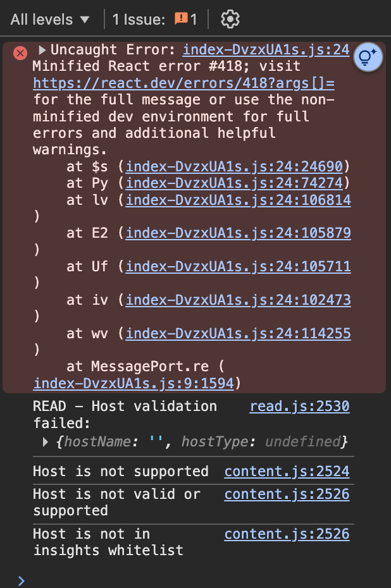This screenshot has width=391, height=588.
Task: Click the AI lightbulb insight button
Action: click(x=368, y=57)
